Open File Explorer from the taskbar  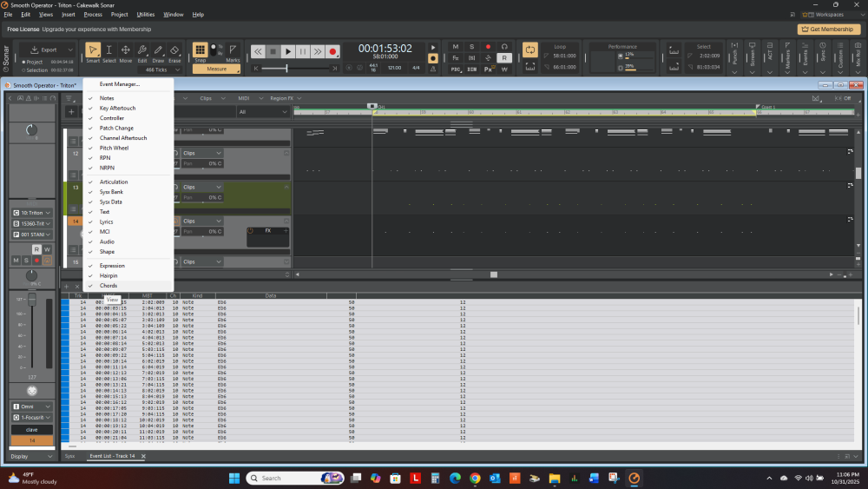point(554,478)
